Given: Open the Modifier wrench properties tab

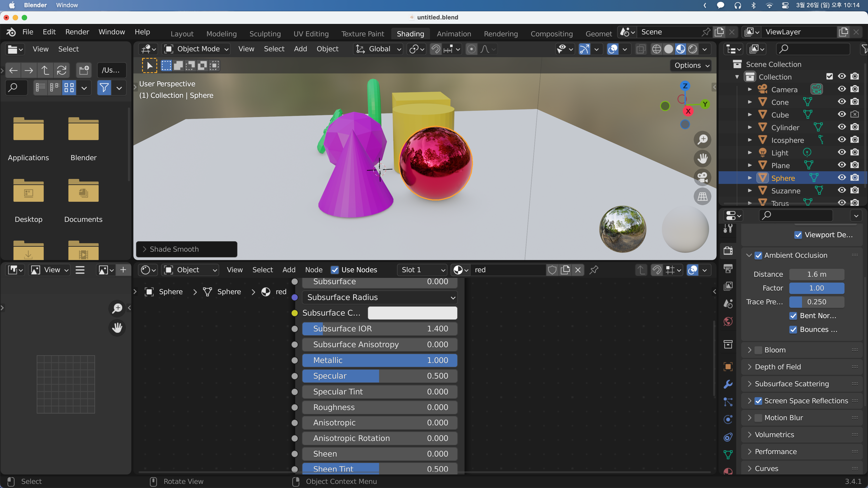Looking at the screenshot, I should click(x=728, y=384).
